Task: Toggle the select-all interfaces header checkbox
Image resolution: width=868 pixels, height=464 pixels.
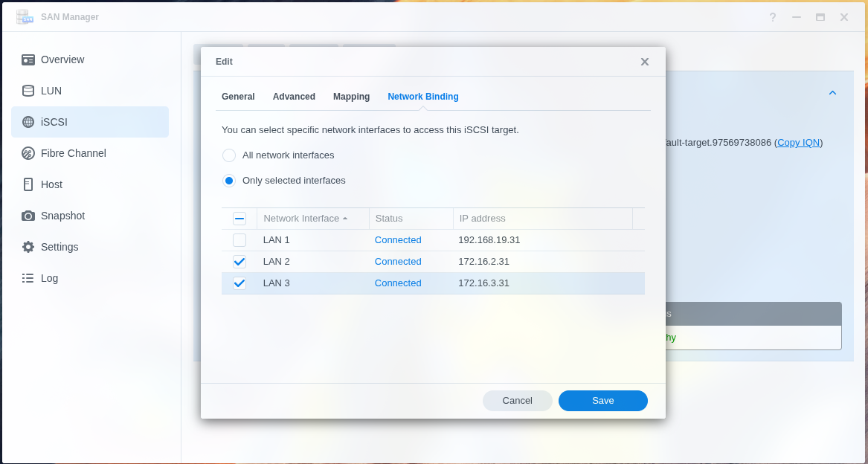Action: (x=239, y=219)
